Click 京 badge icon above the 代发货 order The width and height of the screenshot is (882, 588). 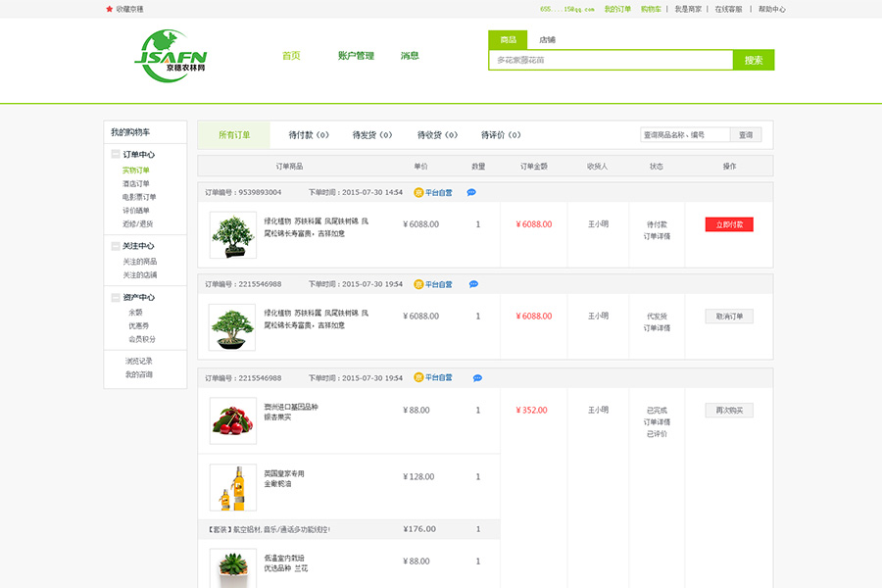(x=418, y=284)
